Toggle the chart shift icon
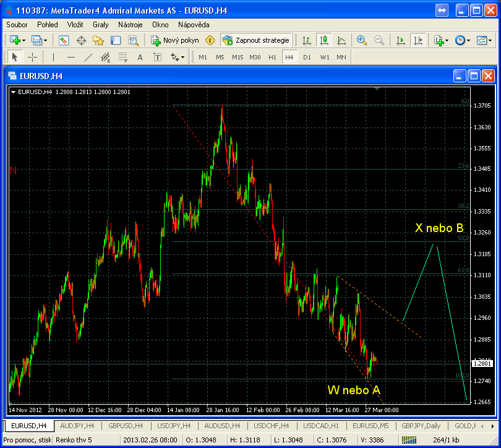Image resolution: width=501 pixels, height=448 pixels. click(418, 40)
